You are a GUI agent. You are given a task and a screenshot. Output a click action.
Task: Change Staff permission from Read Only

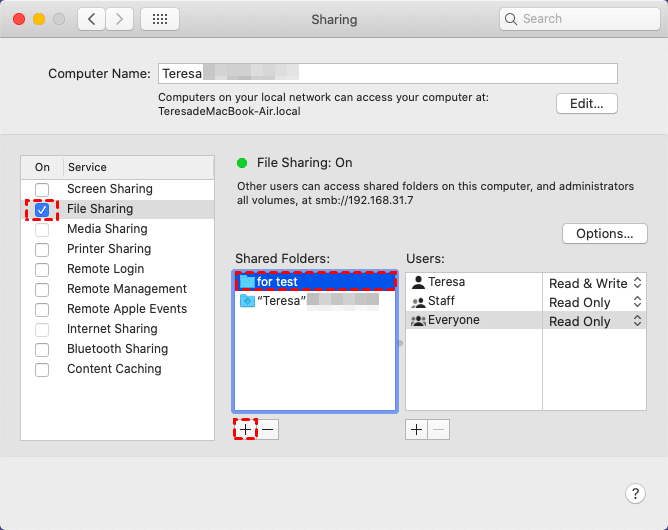click(594, 302)
